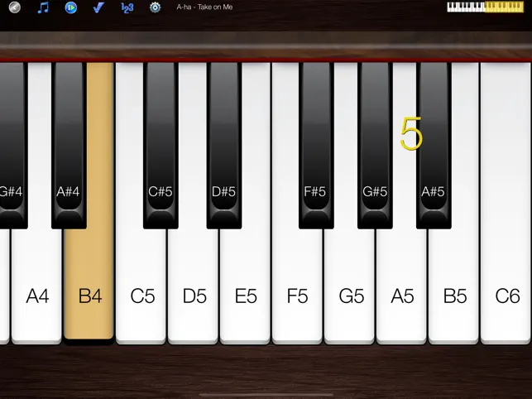Play the A#5 black key
Image resolution: width=532 pixels, height=399 pixels.
pyautogui.click(x=434, y=146)
